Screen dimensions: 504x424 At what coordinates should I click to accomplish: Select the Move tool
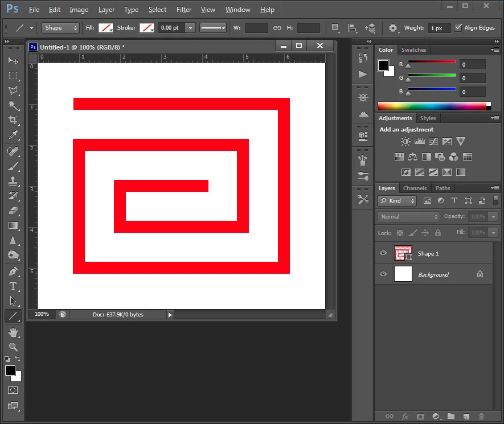[x=13, y=60]
